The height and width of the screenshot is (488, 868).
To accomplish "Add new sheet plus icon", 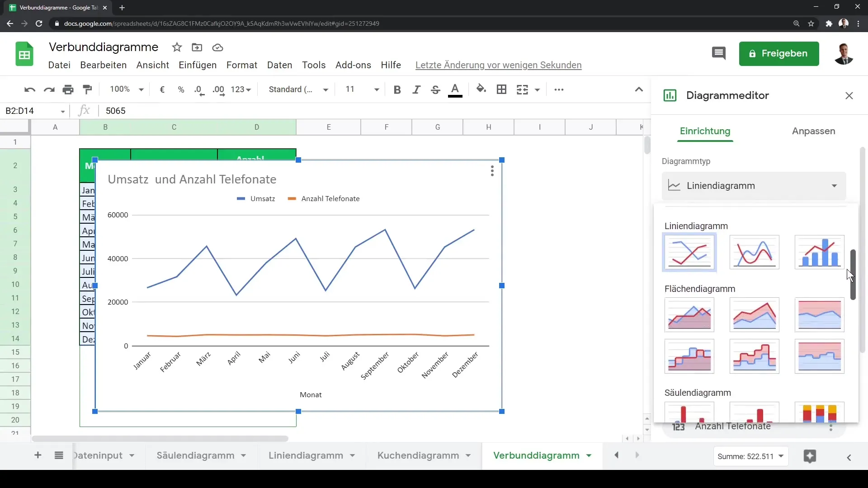I will (x=38, y=455).
